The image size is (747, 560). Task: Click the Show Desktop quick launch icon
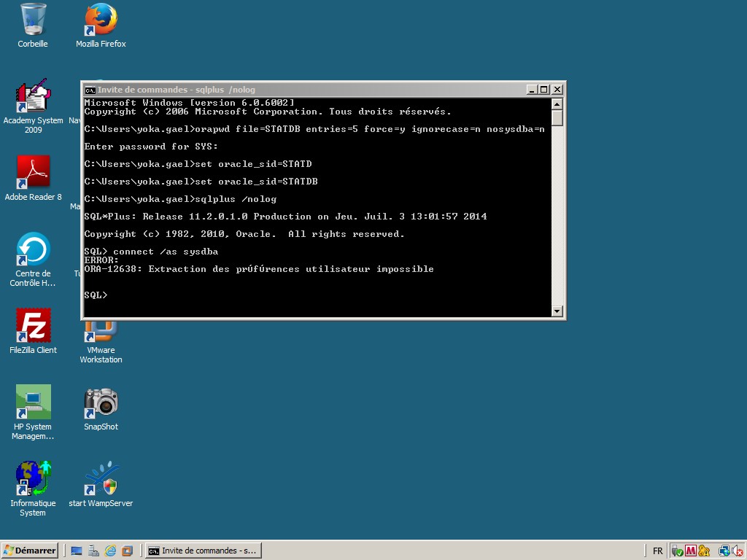click(x=77, y=551)
